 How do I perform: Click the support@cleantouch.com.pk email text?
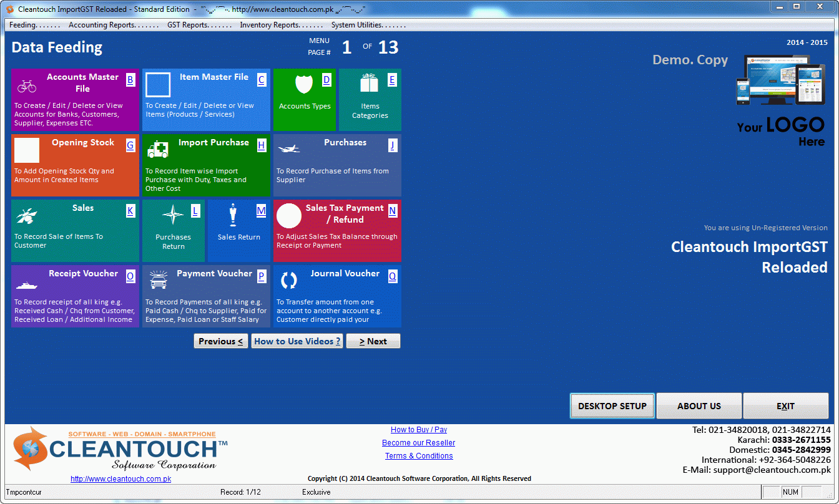coord(772,470)
